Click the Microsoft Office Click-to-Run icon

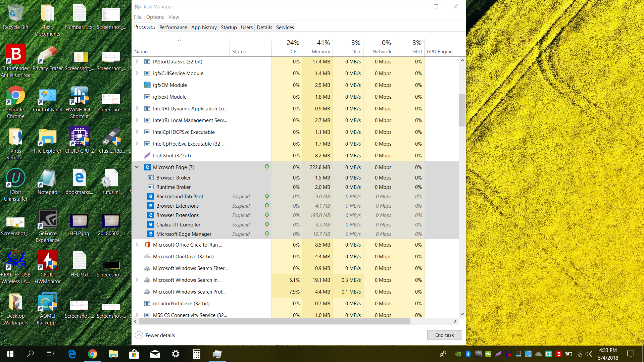point(147,245)
